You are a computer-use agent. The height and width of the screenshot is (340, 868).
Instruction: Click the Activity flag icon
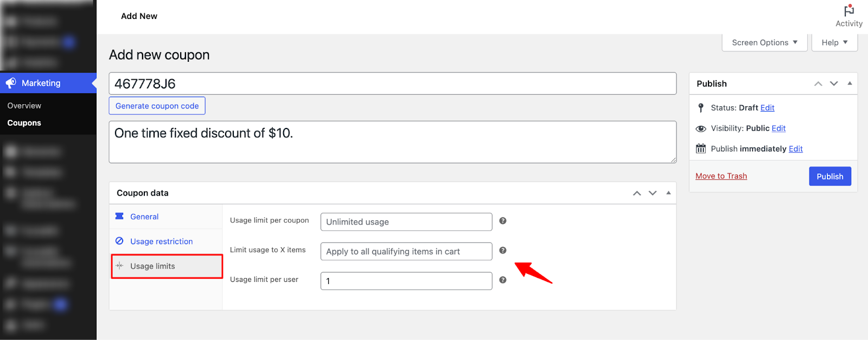pos(849,10)
